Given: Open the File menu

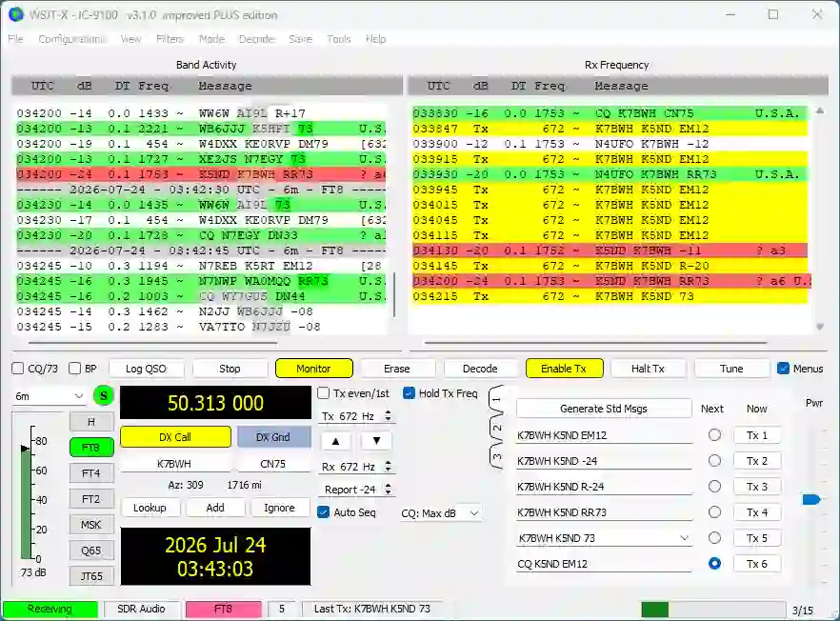Looking at the screenshot, I should (15, 39).
